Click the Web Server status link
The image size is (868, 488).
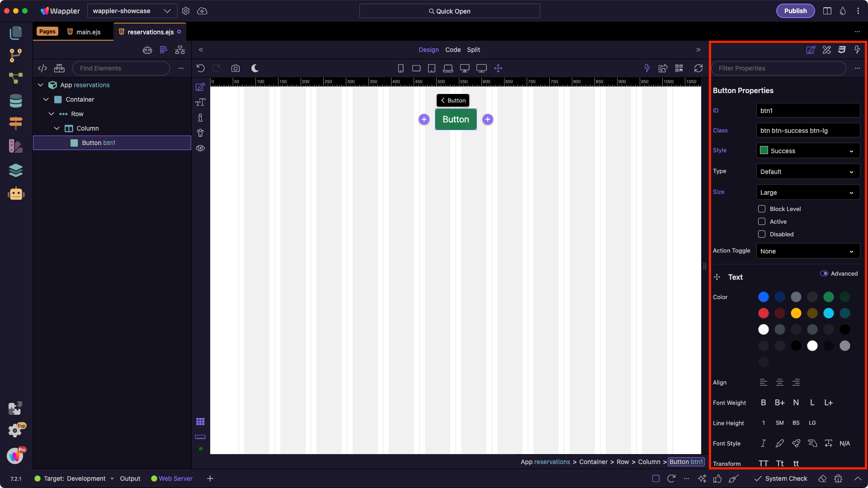(172, 479)
